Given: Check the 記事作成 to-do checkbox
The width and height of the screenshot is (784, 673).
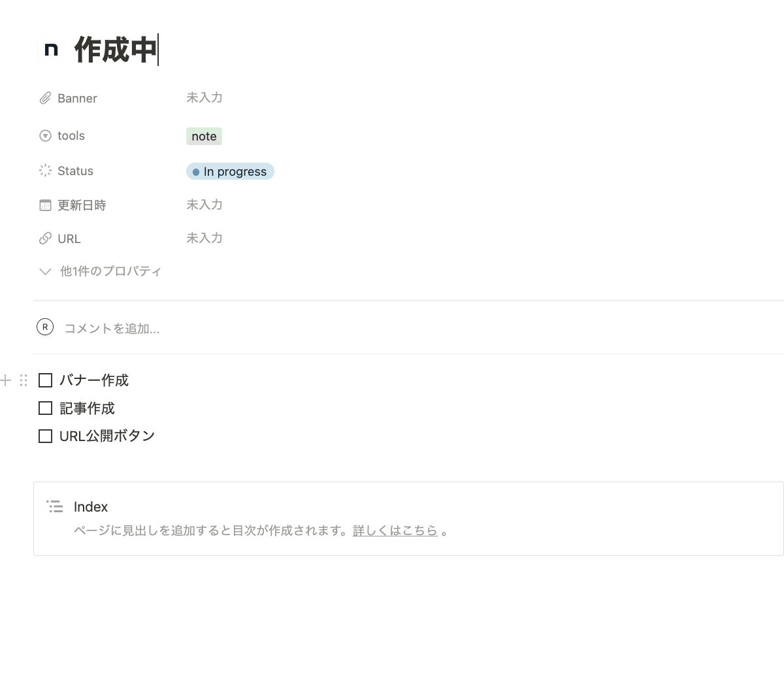Looking at the screenshot, I should click(45, 408).
